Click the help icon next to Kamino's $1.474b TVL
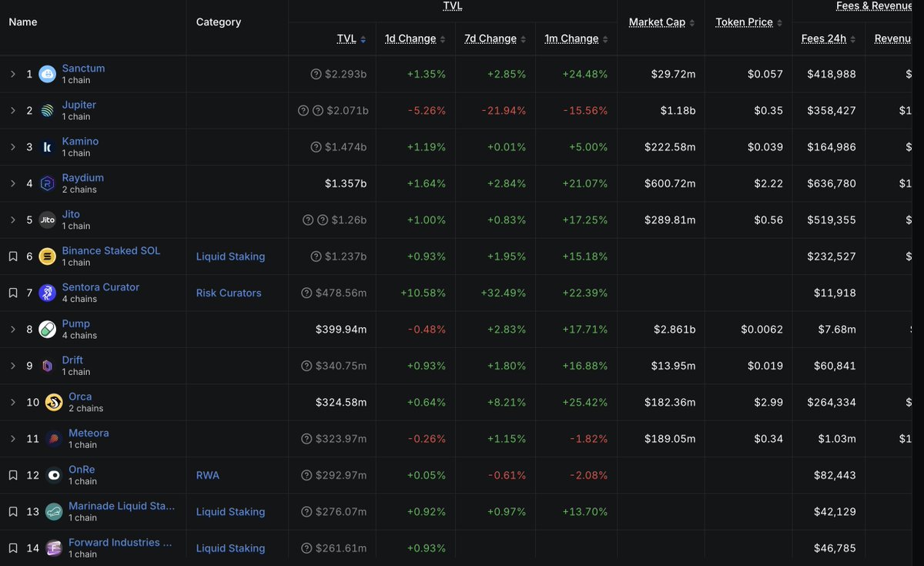Image resolution: width=924 pixels, height=566 pixels. pyautogui.click(x=316, y=147)
